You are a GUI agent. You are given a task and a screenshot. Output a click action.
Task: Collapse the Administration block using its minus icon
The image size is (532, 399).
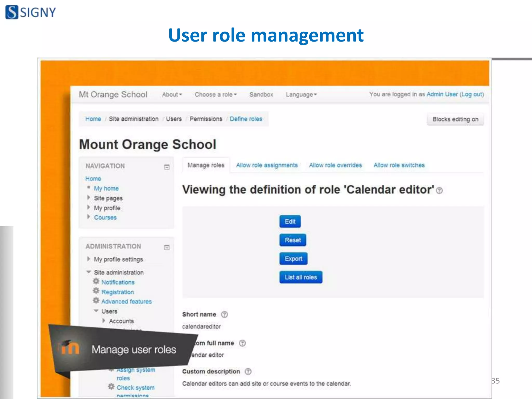pyautogui.click(x=167, y=247)
